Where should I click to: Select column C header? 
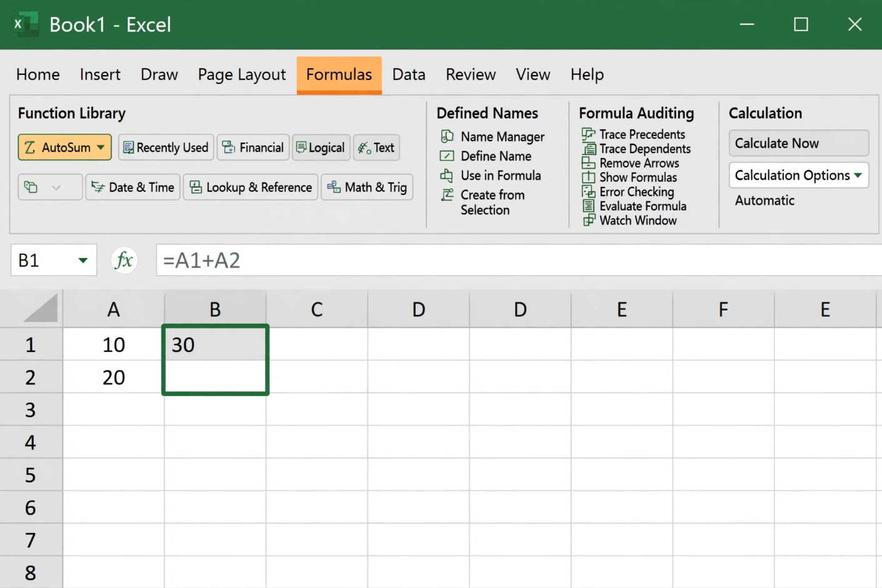click(317, 309)
